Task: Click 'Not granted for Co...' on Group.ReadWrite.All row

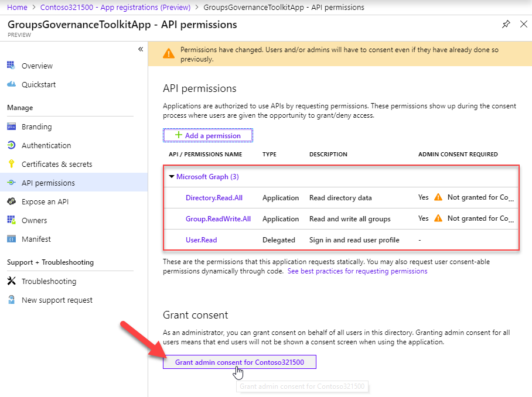Action: [x=481, y=218]
